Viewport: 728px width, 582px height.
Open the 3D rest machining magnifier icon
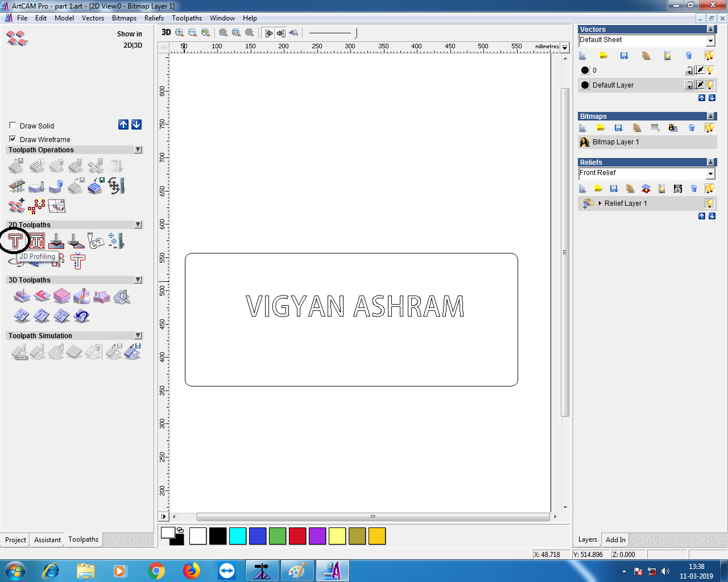(x=122, y=296)
